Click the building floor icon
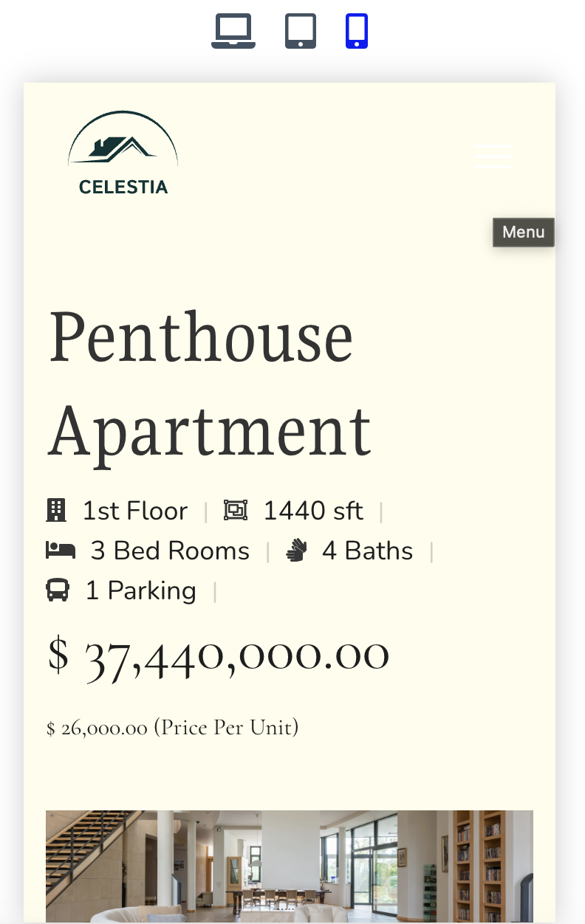This screenshot has width=585, height=924. click(x=56, y=511)
